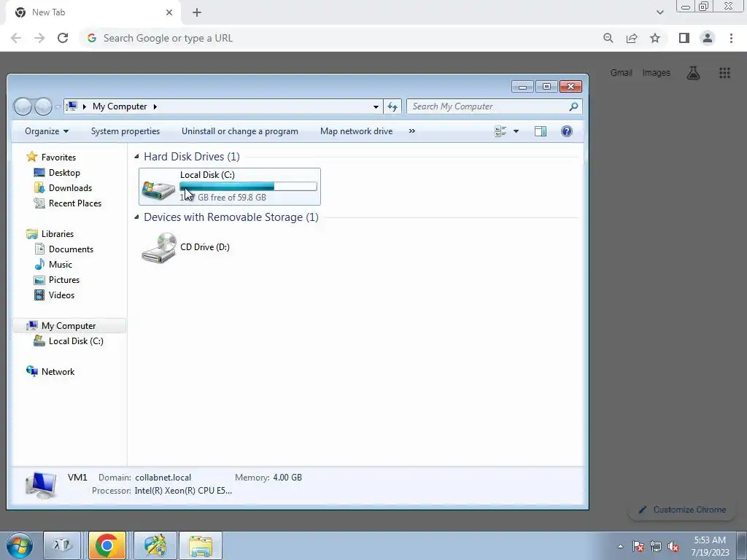Click the Chrome address bar
This screenshot has height=560, width=747.
(337, 38)
